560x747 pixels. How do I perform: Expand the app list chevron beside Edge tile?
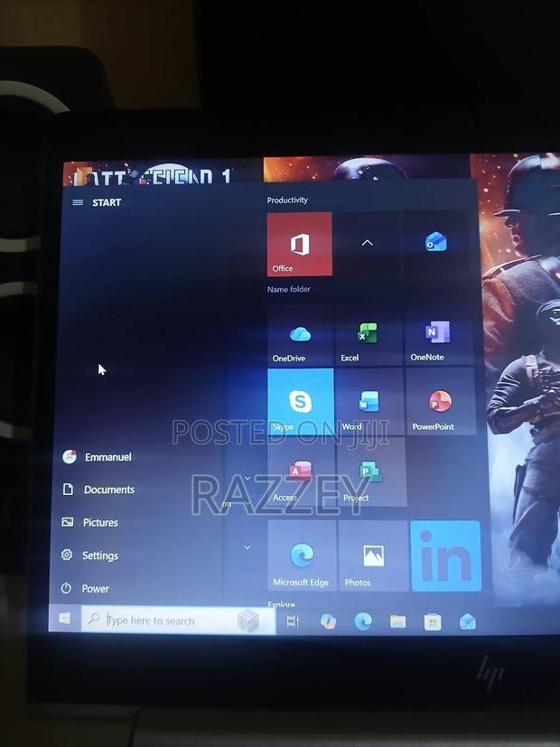[247, 547]
